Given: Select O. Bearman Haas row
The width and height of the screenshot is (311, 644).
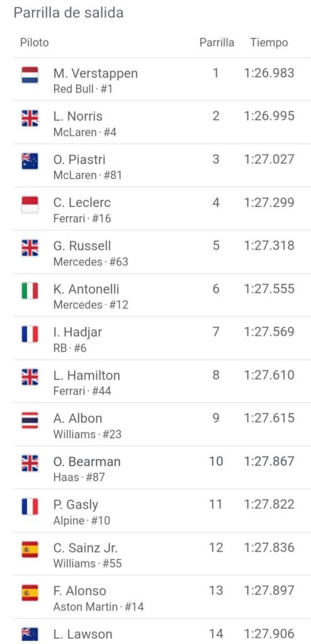Looking at the screenshot, I should click(162, 467).
